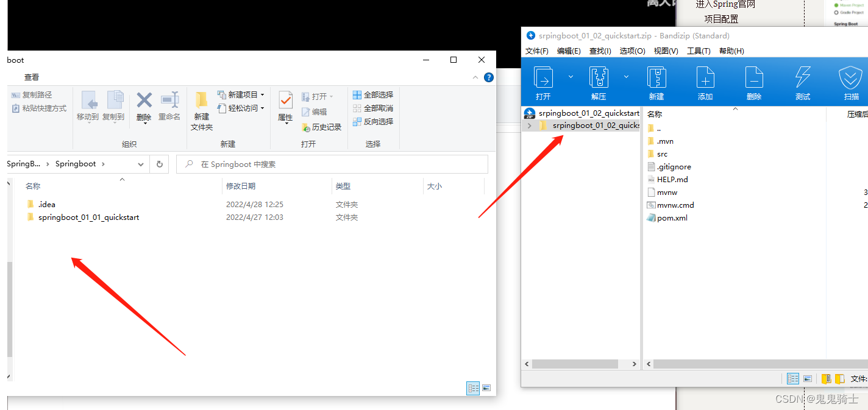Viewport: 868px width, 410px height.
Task: Open the 新建项目 dropdown in Explorer ribbon
Action: (x=241, y=95)
